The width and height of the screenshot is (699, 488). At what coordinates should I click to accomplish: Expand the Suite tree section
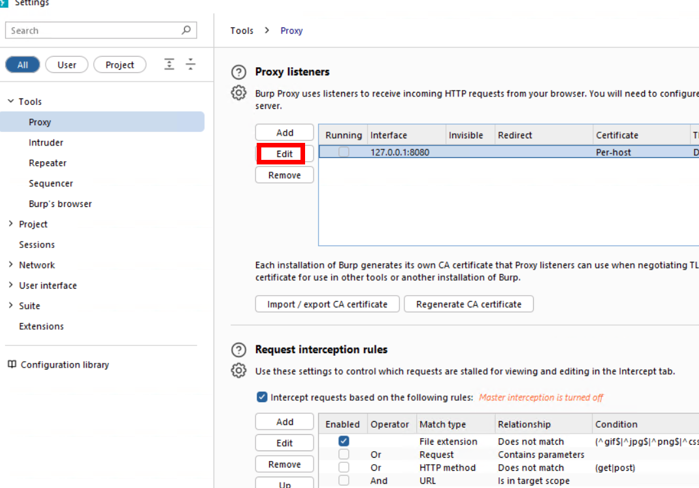pos(11,306)
